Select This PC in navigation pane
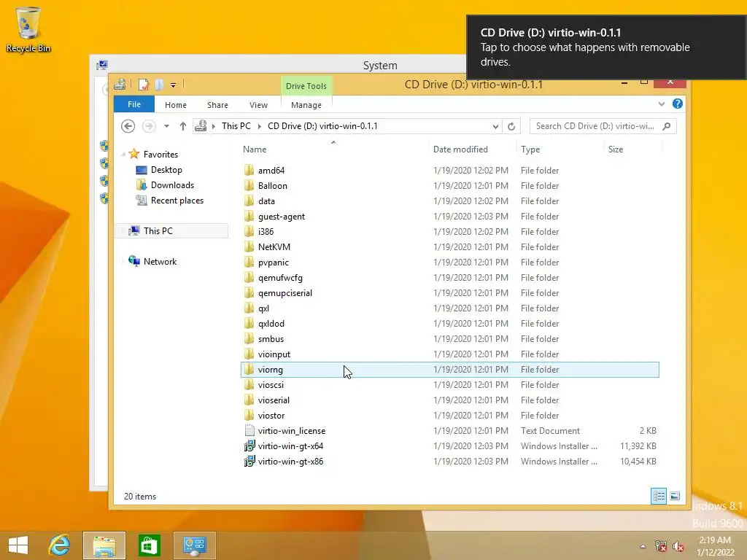 [158, 230]
